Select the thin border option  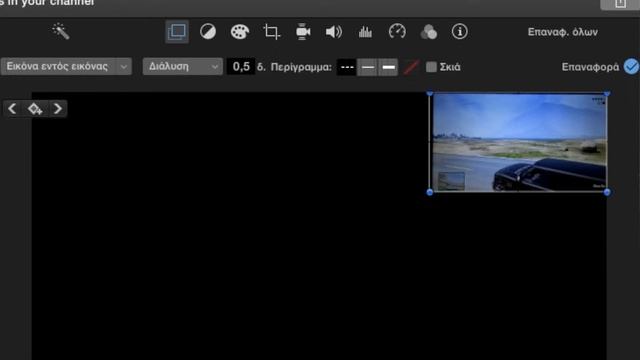pyautogui.click(x=368, y=67)
